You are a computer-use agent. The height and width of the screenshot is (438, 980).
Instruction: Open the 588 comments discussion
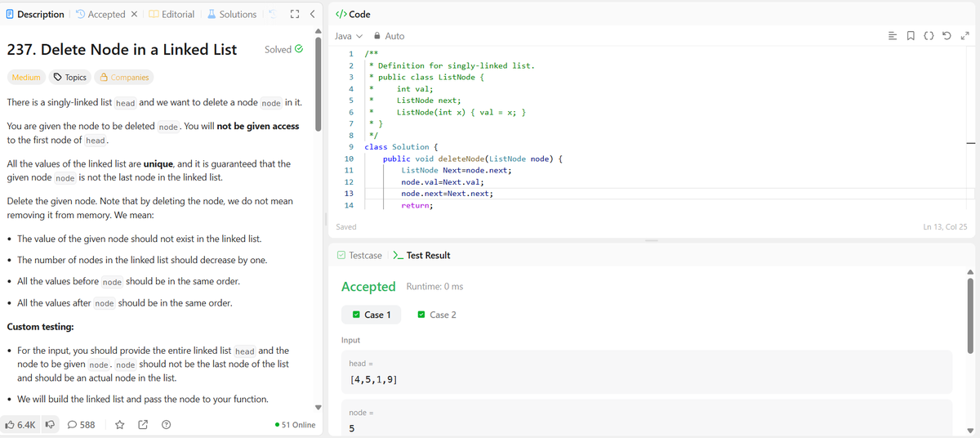pos(81,425)
